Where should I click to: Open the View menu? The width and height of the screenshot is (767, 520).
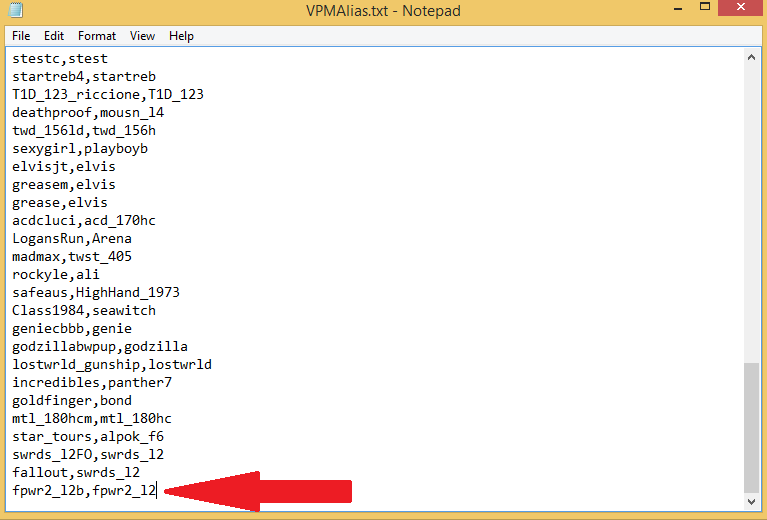(x=142, y=36)
